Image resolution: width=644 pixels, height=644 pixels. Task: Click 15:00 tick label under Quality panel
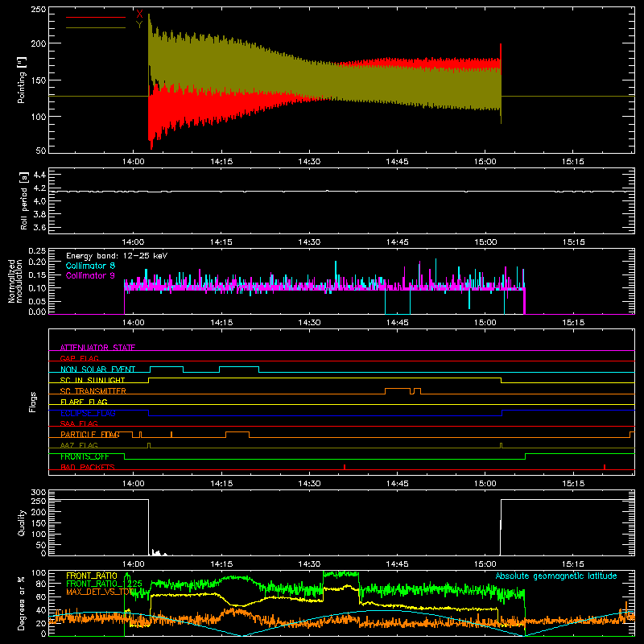click(x=485, y=564)
